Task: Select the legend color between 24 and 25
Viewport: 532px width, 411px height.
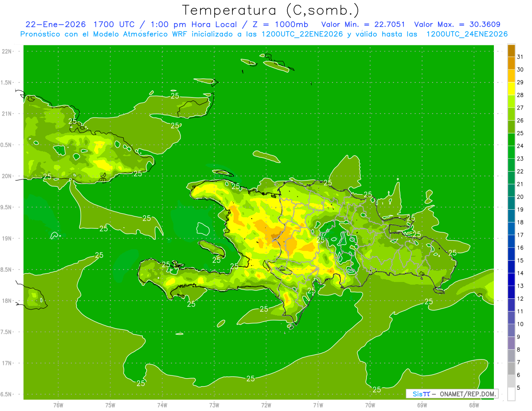Action: click(511, 140)
